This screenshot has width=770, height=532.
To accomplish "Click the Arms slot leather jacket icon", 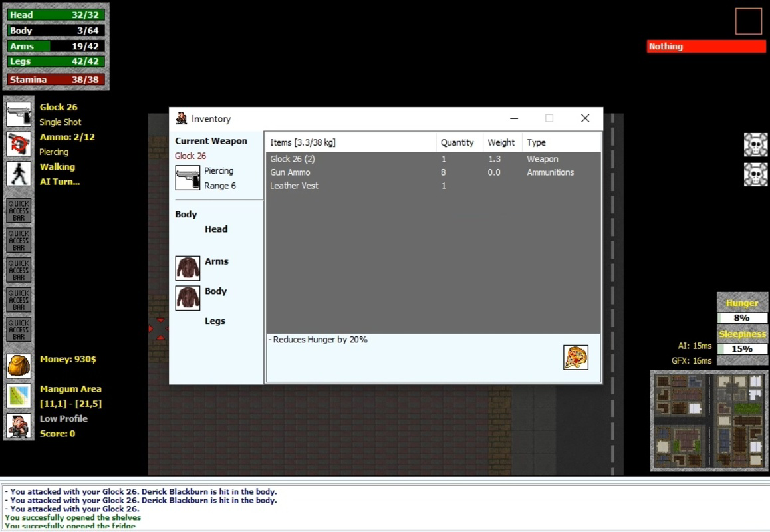I will pyautogui.click(x=188, y=268).
